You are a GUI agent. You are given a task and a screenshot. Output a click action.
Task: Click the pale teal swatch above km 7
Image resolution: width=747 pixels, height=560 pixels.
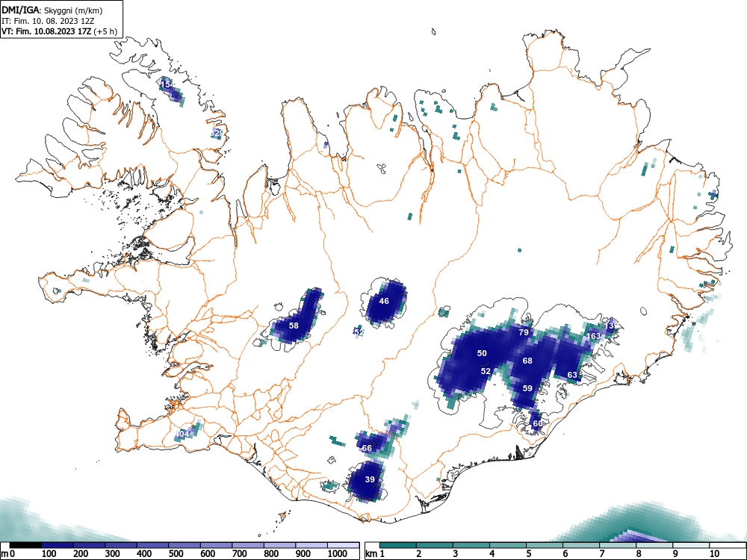[618, 545]
